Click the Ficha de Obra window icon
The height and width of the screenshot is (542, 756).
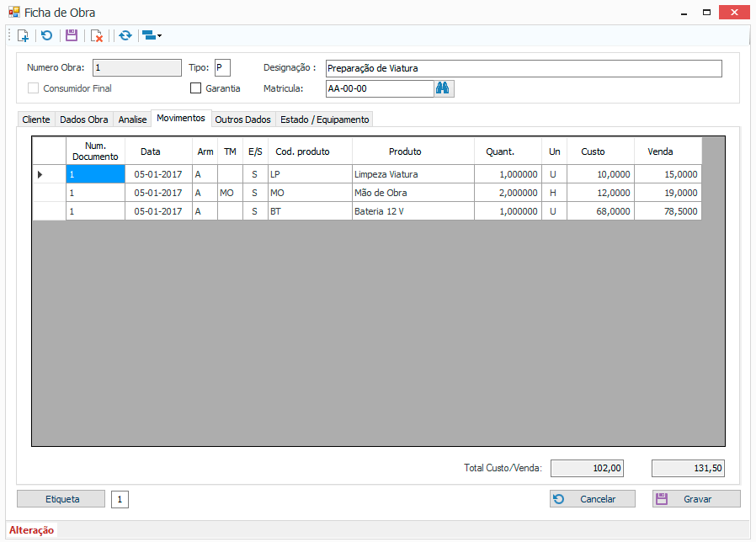pos(14,12)
